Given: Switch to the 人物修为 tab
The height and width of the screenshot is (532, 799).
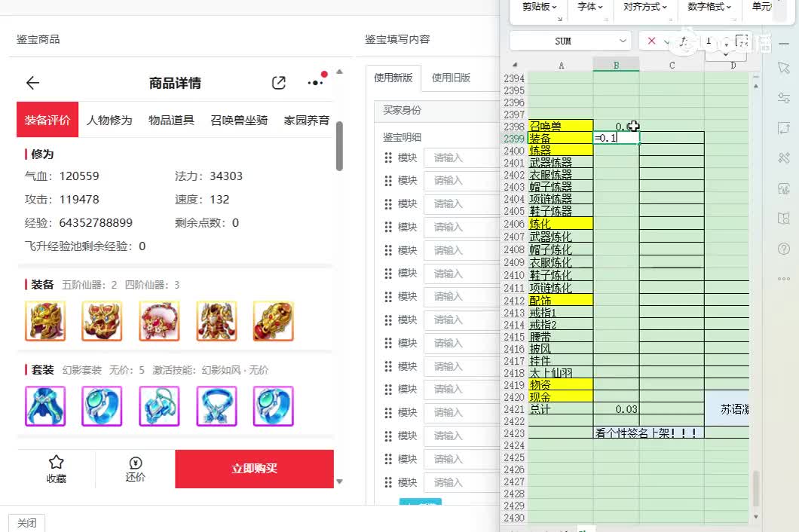Looking at the screenshot, I should pos(109,120).
